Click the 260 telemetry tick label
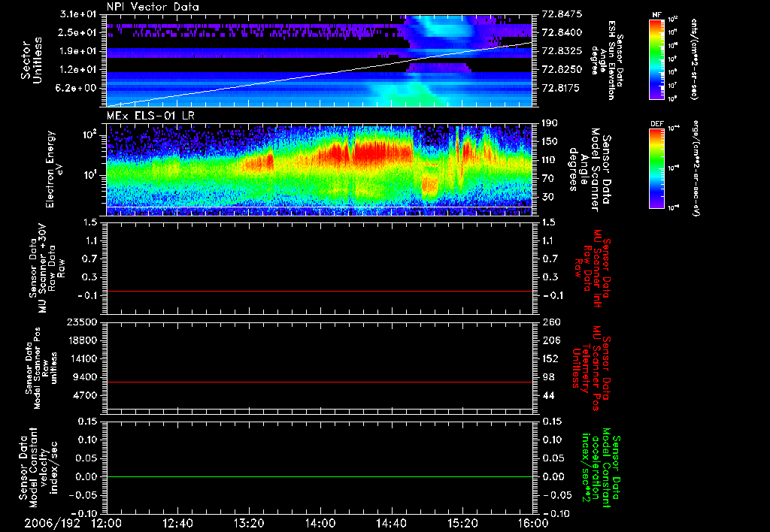The height and width of the screenshot is (532, 770). [x=551, y=322]
